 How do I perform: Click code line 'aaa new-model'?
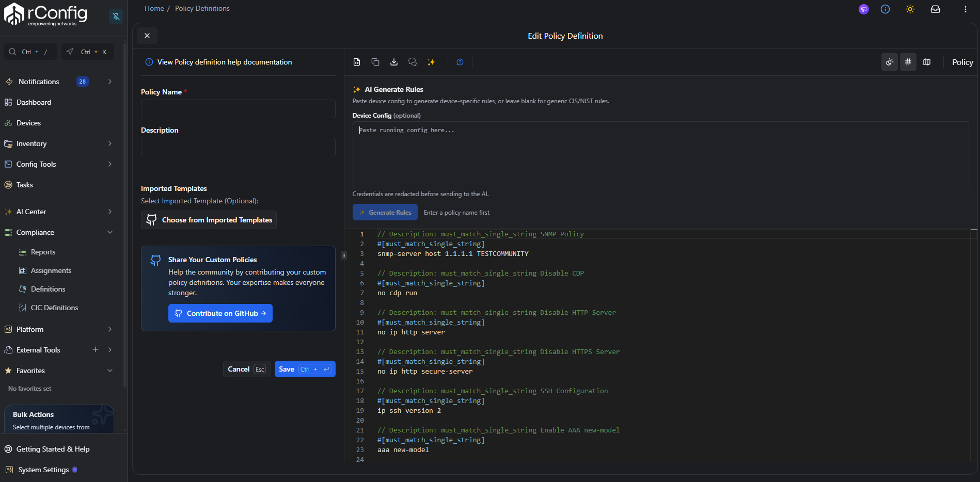[403, 450]
